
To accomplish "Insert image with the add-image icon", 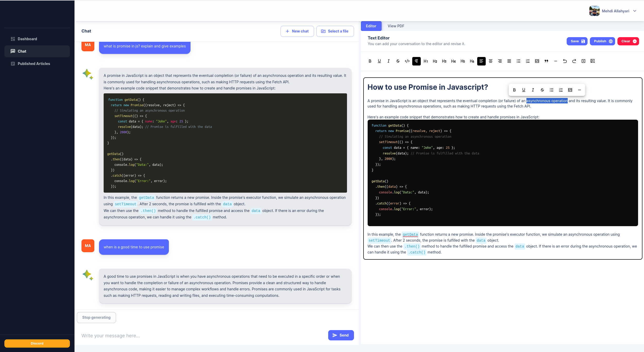I will coord(593,61).
